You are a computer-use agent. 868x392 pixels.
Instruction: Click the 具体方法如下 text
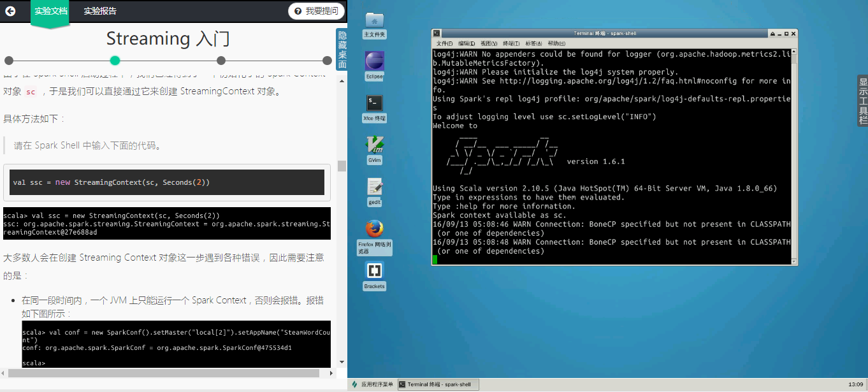[34, 119]
